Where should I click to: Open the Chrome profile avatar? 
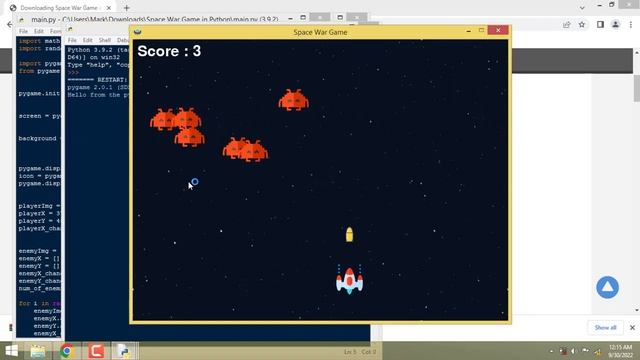(616, 24)
